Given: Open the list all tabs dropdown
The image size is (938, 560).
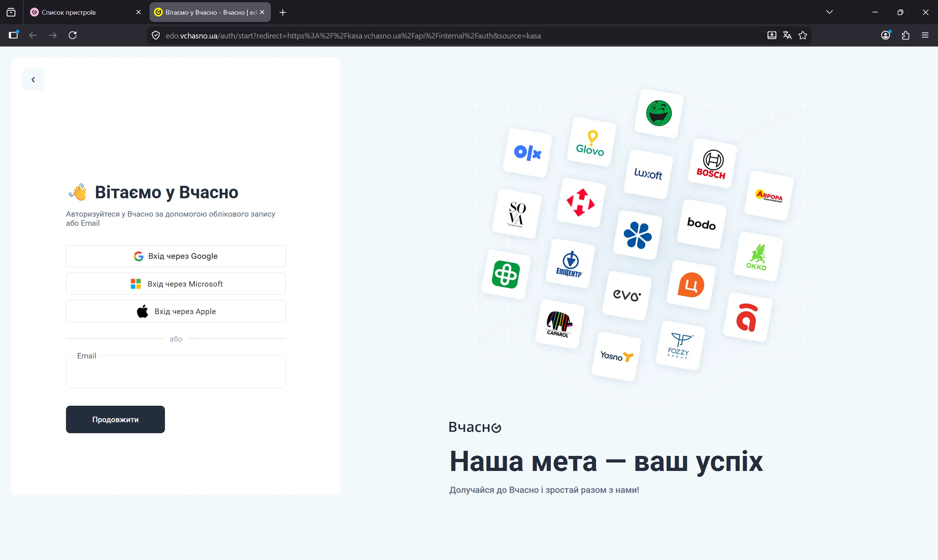Looking at the screenshot, I should coord(830,12).
